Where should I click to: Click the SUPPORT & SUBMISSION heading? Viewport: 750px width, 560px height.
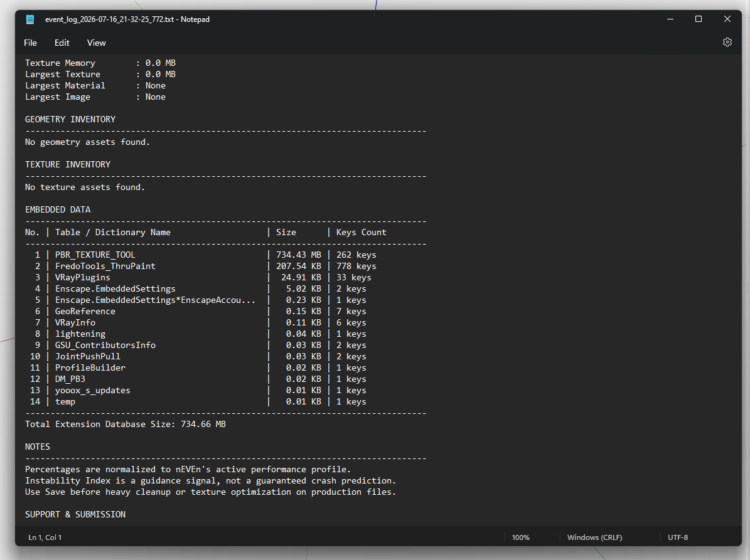pyautogui.click(x=75, y=515)
